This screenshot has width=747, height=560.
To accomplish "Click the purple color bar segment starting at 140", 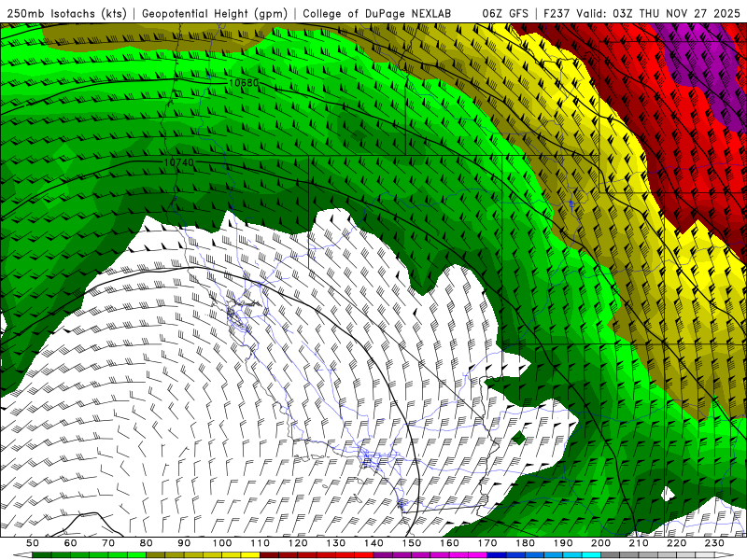I will [x=383, y=555].
